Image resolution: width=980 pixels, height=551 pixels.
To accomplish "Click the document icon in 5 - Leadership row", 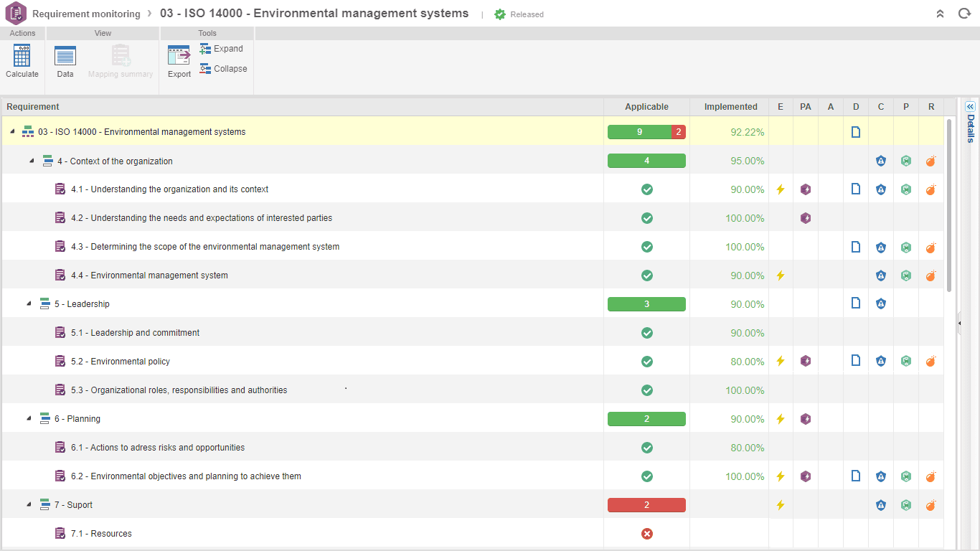I will 856,304.
